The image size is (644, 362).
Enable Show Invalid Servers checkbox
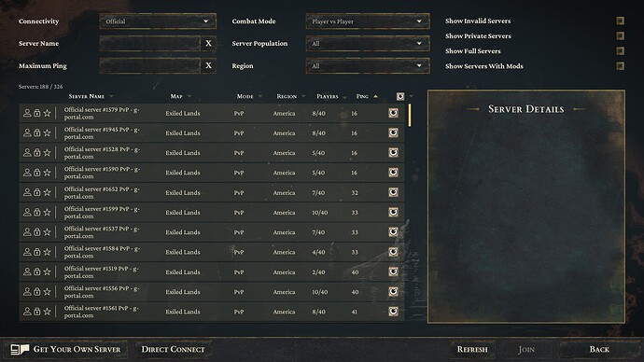click(620, 21)
